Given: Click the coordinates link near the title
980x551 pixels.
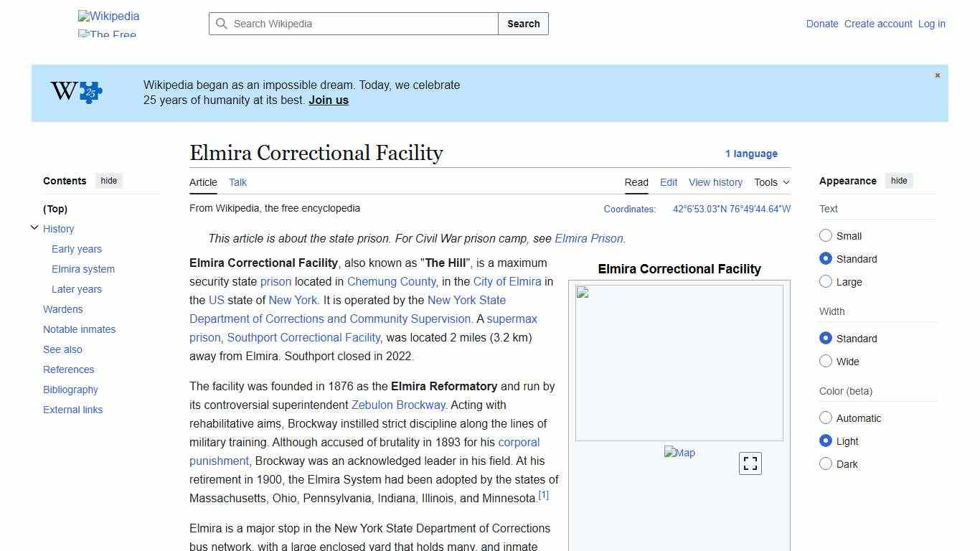Looking at the screenshot, I should [730, 209].
